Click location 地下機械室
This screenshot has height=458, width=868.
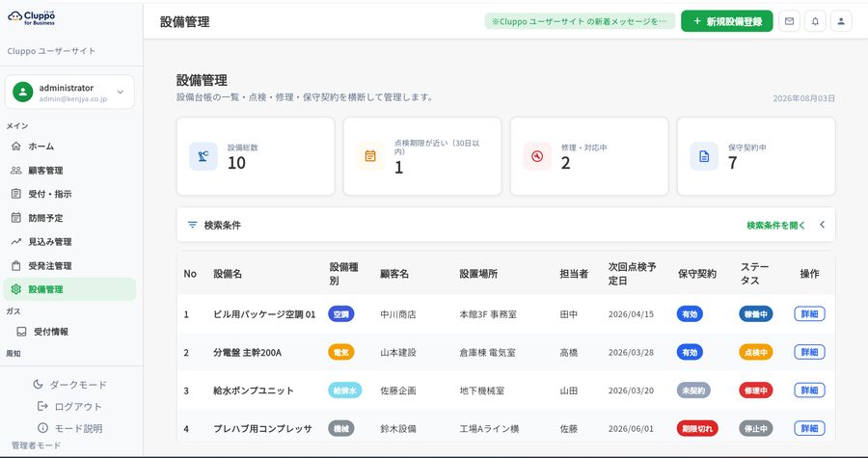[482, 391]
